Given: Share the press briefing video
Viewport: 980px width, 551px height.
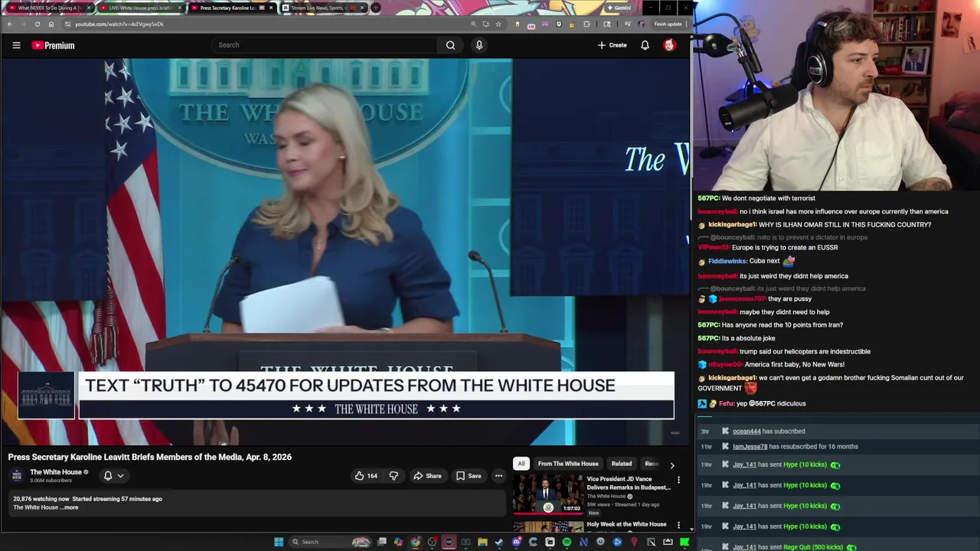Looking at the screenshot, I should (x=427, y=476).
